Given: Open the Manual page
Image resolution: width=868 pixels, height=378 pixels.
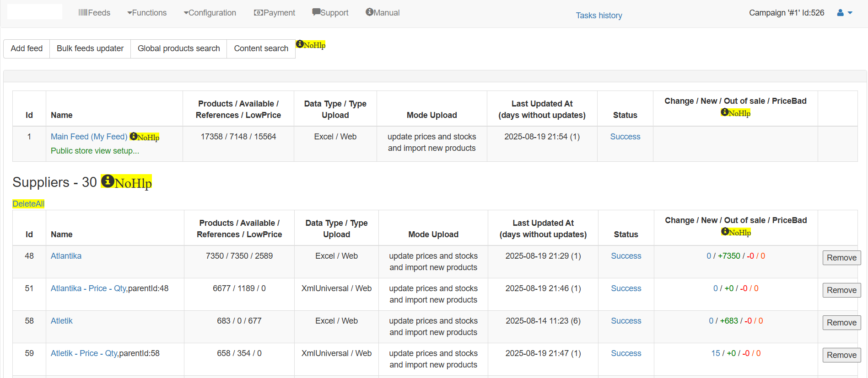Looking at the screenshot, I should coord(383,13).
